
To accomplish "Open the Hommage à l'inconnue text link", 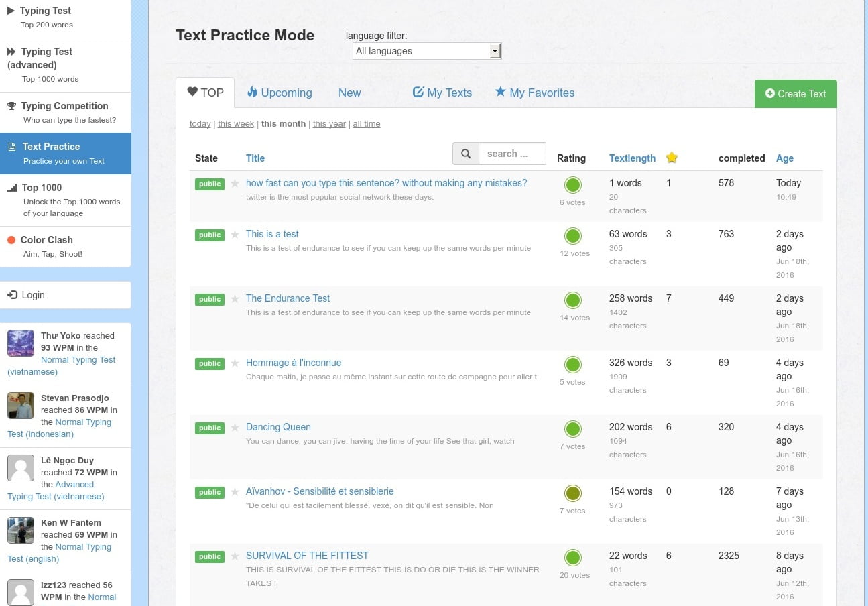I will (x=294, y=363).
